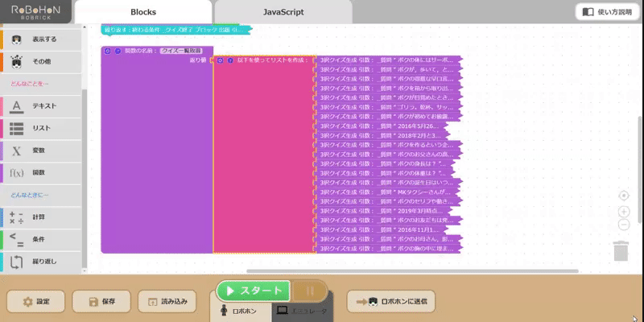Select the quiz block starting ボクを箱から取り出
Viewport: 644px width, 322px height.
pyautogui.click(x=389, y=89)
